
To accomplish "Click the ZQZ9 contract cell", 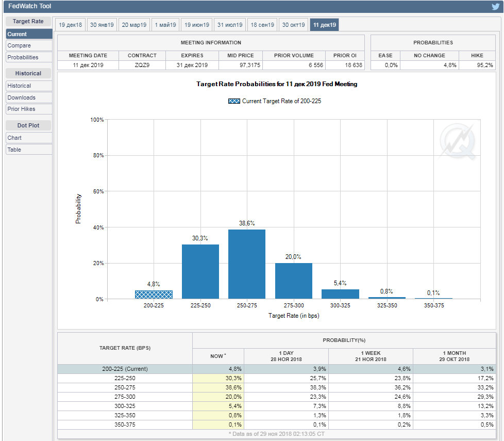I will 142,65.
